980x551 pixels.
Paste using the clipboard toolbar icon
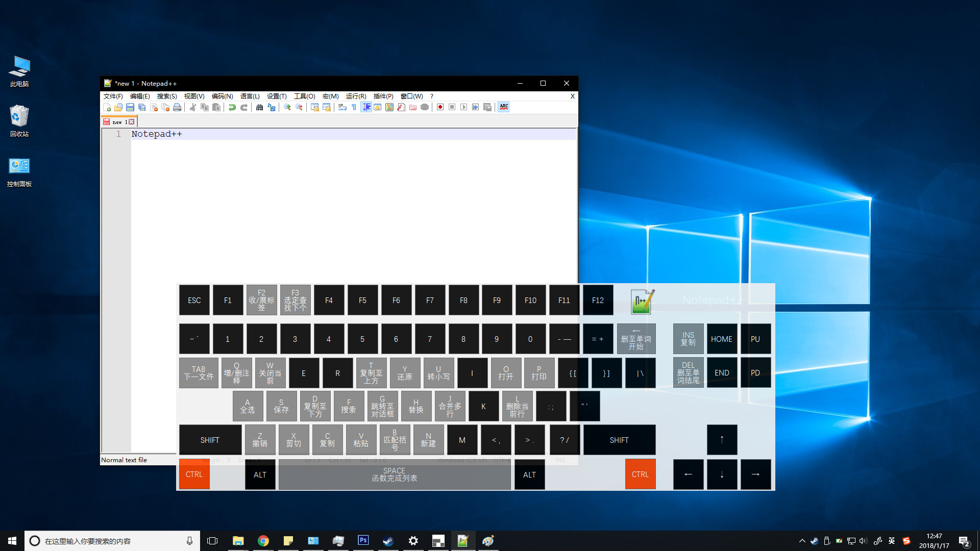(216, 107)
